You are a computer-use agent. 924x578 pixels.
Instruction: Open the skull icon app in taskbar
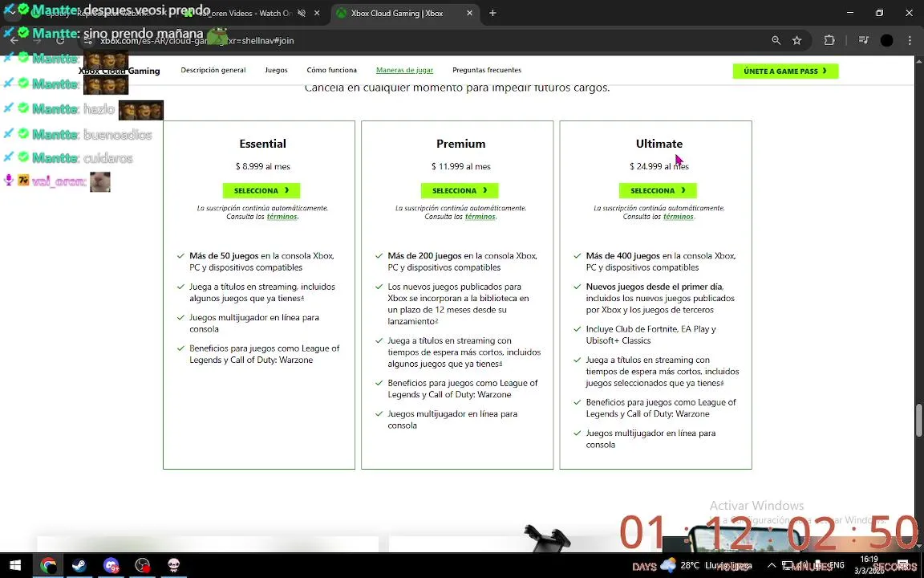pos(173,566)
